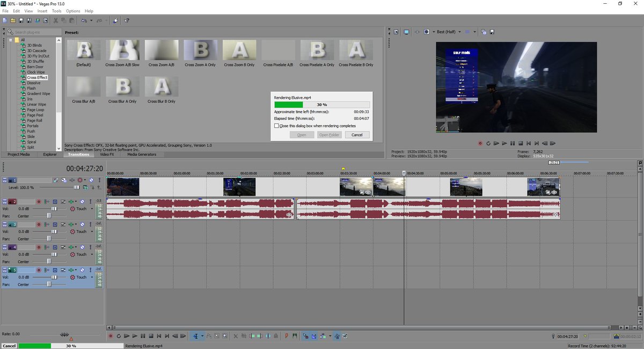Click automation settings gear on track 1
This screenshot has height=349, width=644.
[79, 180]
